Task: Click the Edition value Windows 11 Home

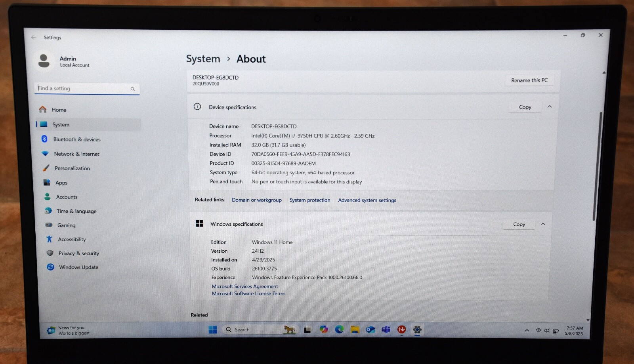Action: [x=272, y=242]
